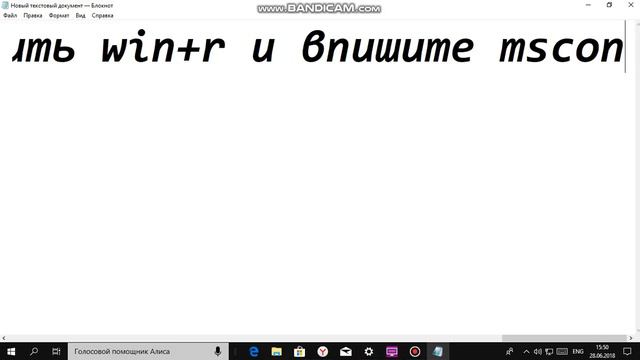Click the taskbar search magnifier icon
The height and width of the screenshot is (360, 640).
click(x=34, y=351)
